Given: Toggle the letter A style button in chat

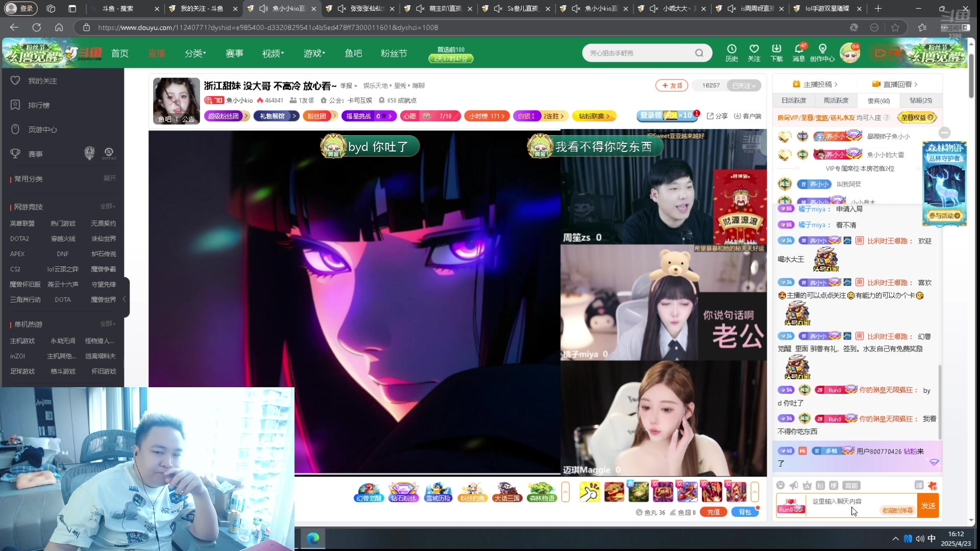Looking at the screenshot, I should coord(807,485).
